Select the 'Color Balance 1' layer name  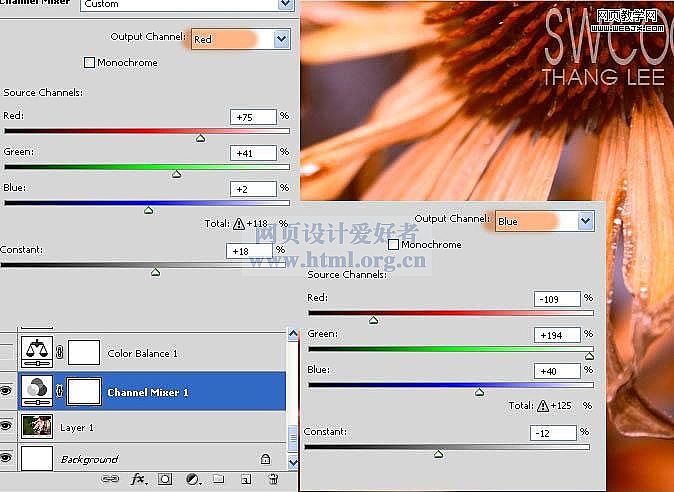point(143,354)
